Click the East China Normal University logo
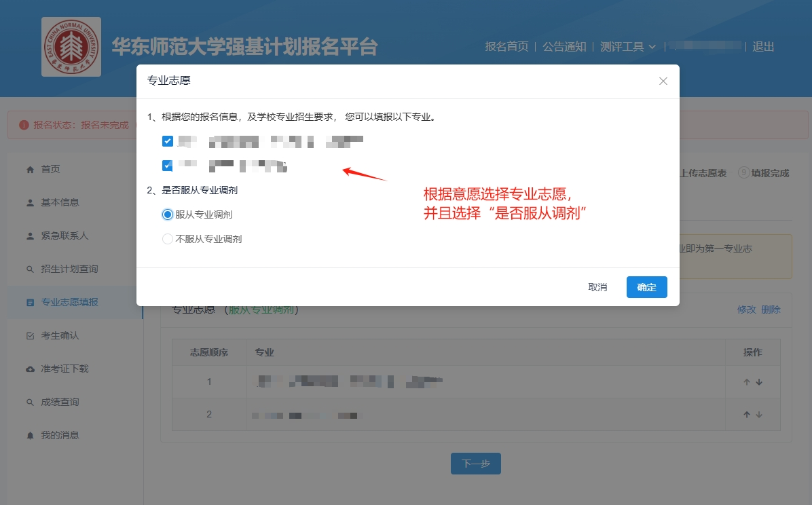This screenshot has width=812, height=505. pyautogui.click(x=71, y=47)
